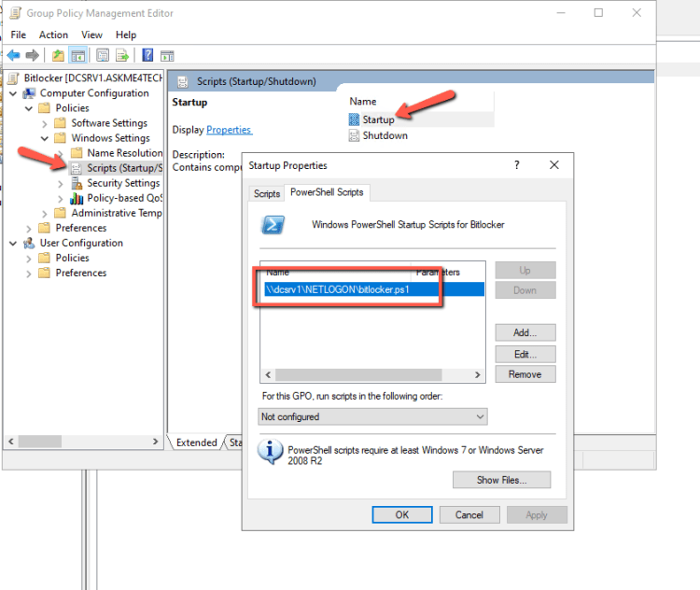The image size is (700, 590).
Task: Click the Security Settings icon in tree
Action: [77, 183]
